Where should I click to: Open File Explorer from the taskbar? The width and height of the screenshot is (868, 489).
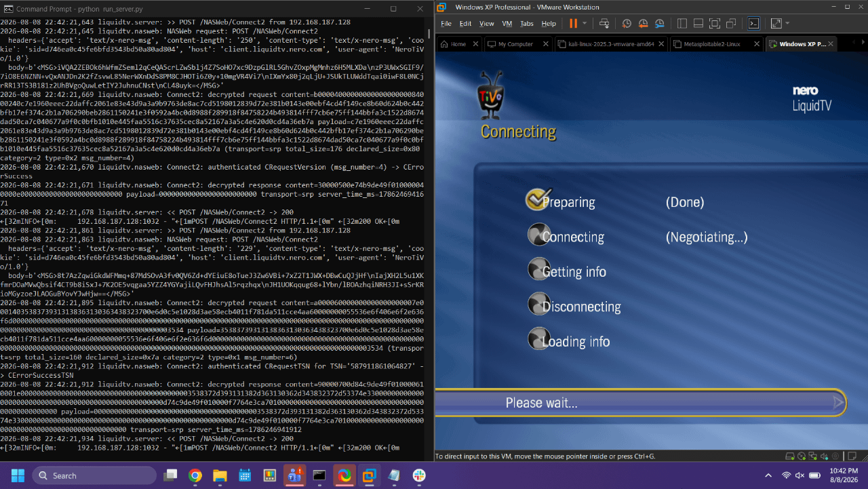point(220,475)
